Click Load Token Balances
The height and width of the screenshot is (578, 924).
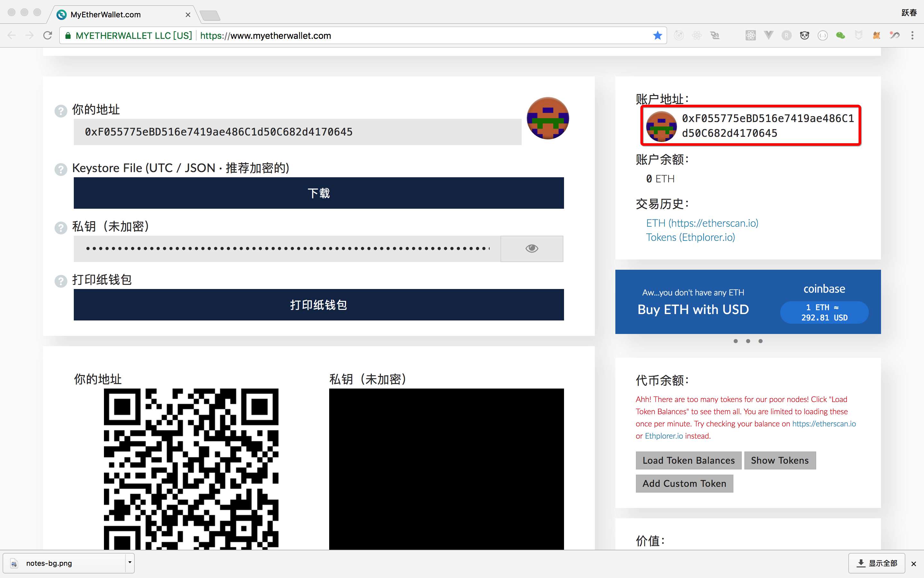click(x=689, y=460)
